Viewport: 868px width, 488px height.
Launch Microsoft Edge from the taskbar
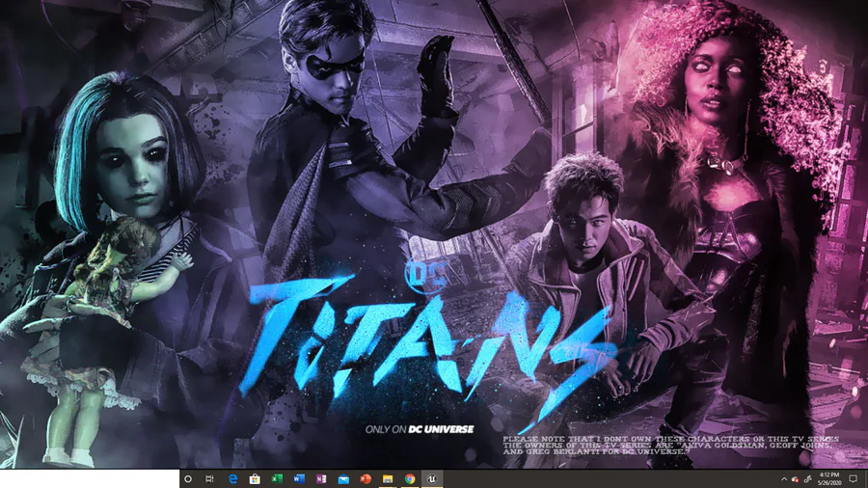232,479
